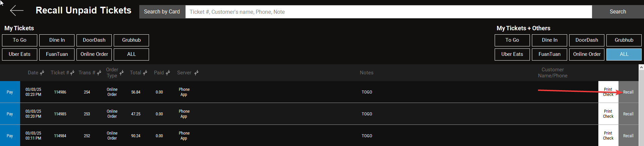644x146 pixels.
Task: Sort by Paid column arrows
Action: tap(168, 73)
